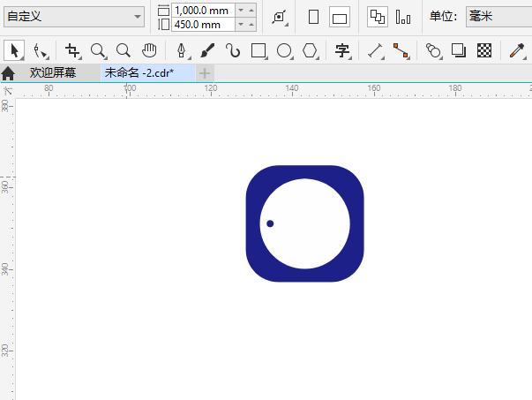532x400 pixels.
Task: Select the Ellipse tool
Action: [284, 51]
